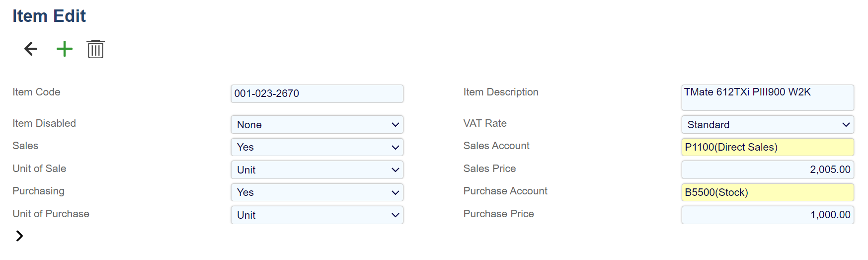Click the trash delete icon
Image resolution: width=868 pixels, height=260 pixels.
pyautogui.click(x=95, y=49)
